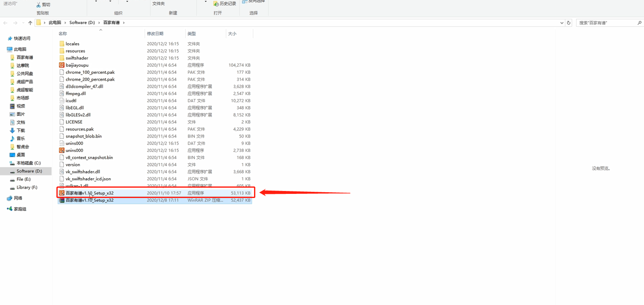Click the search box 搜索"百家有谱"
Screen dimensions: 644x305
605,23
